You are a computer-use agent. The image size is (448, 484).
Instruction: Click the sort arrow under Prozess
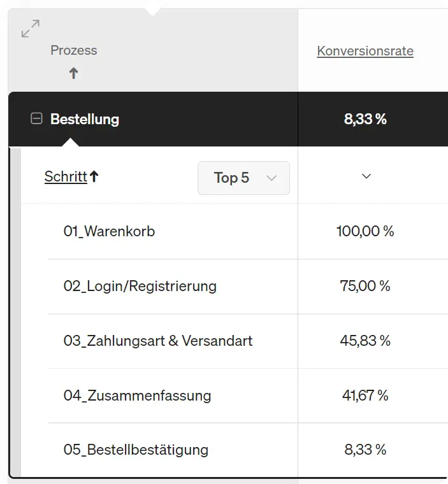(x=74, y=73)
